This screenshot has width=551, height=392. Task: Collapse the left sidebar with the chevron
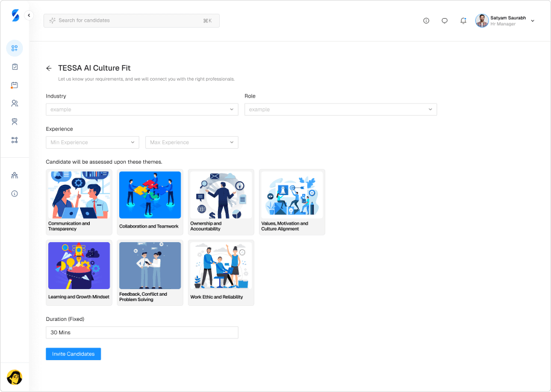click(x=29, y=15)
